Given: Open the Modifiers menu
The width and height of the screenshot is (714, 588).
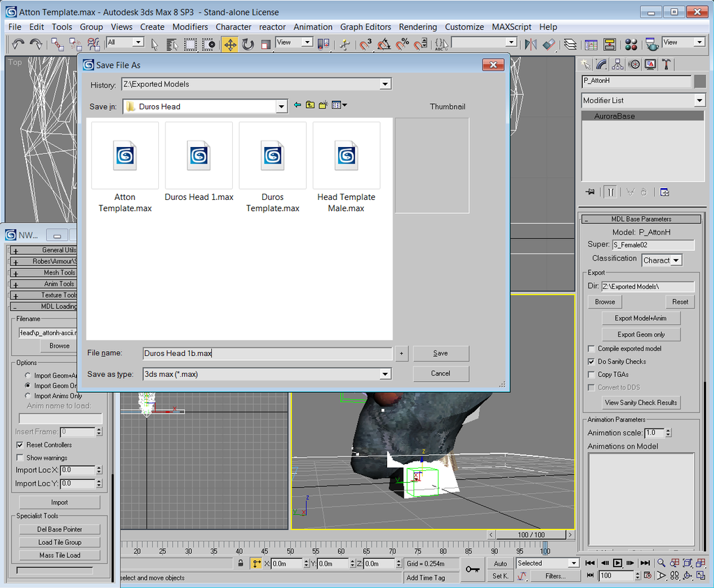Looking at the screenshot, I should (190, 27).
